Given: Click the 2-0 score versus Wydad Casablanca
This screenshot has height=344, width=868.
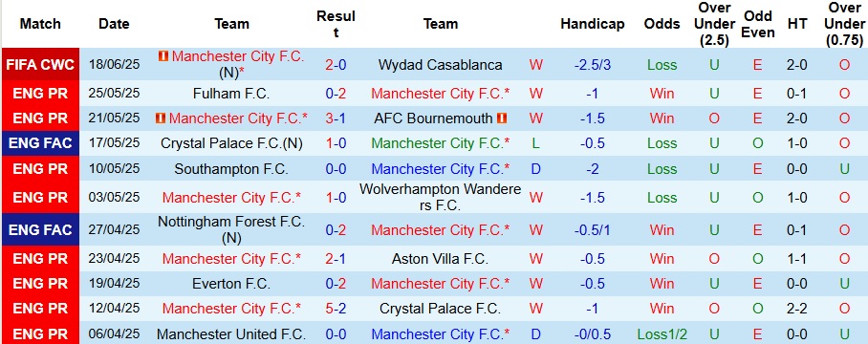Looking at the screenshot, I should (x=336, y=65).
